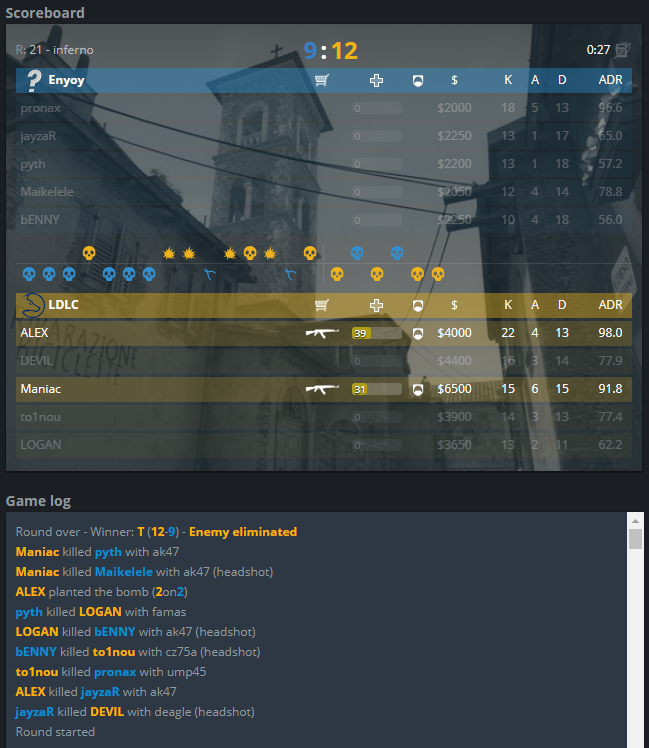Click the yellow skull just right of the halftime divider
Screen dimensions: 649x748
[337, 274]
